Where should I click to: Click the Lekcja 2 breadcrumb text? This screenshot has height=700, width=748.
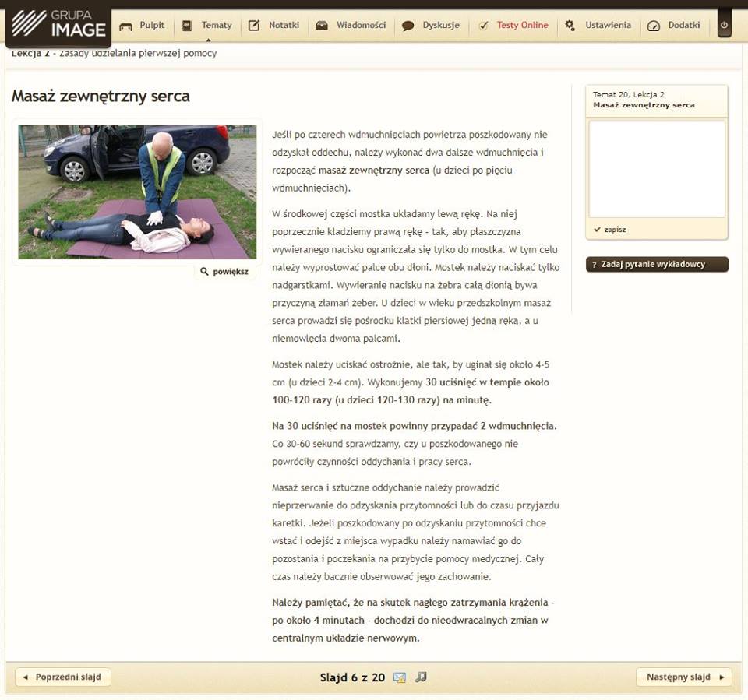tap(30, 54)
